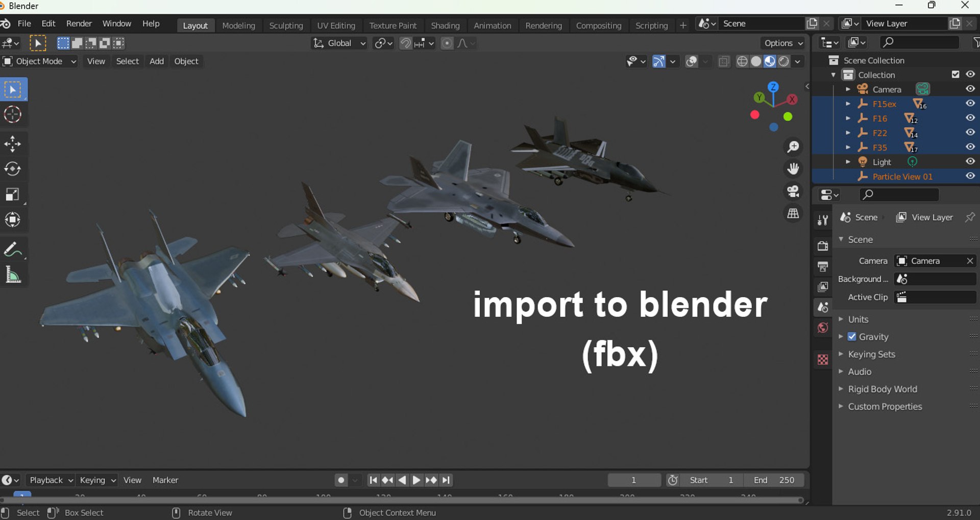Clear the Camera field with X
980x520 pixels.
(970, 261)
